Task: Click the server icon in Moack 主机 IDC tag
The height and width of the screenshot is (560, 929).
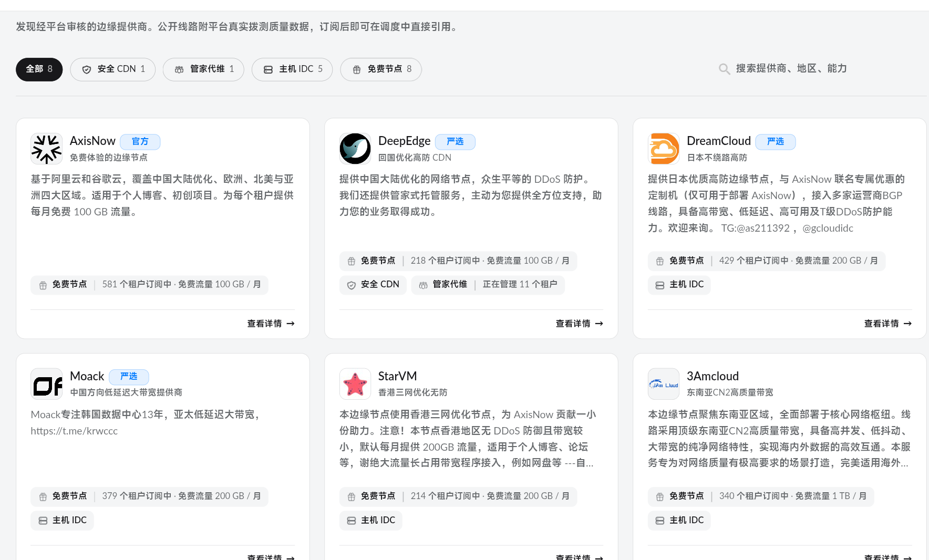Action: click(x=43, y=521)
